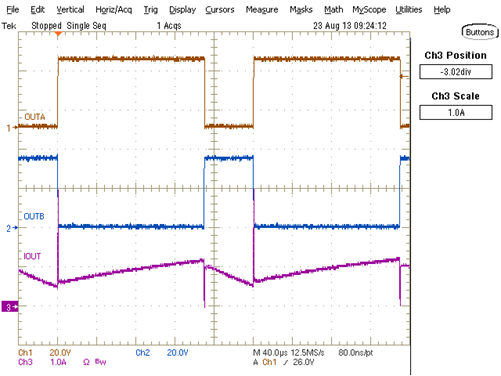Click the Single Seq status text
The image size is (501, 376).
coord(86,26)
